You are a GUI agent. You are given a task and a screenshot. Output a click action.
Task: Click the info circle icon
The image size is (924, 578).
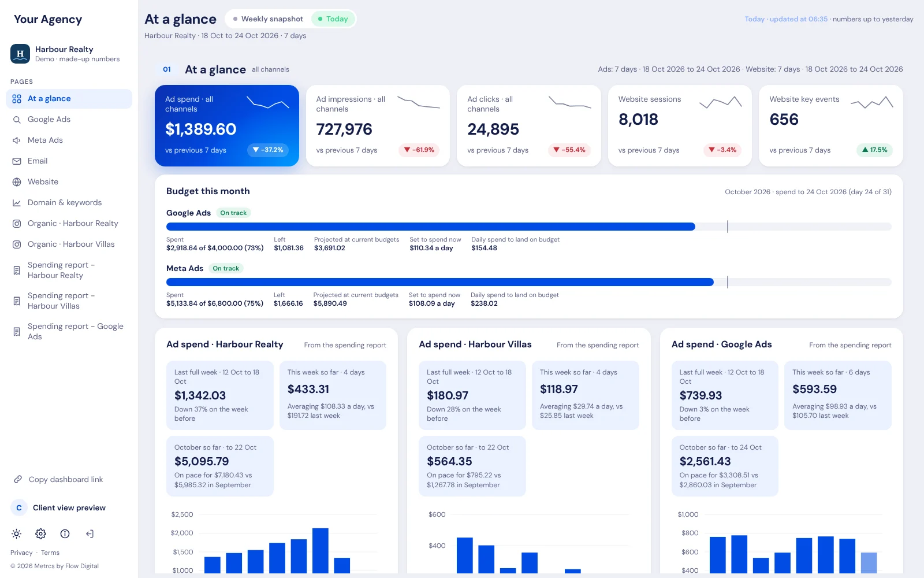[x=65, y=533]
